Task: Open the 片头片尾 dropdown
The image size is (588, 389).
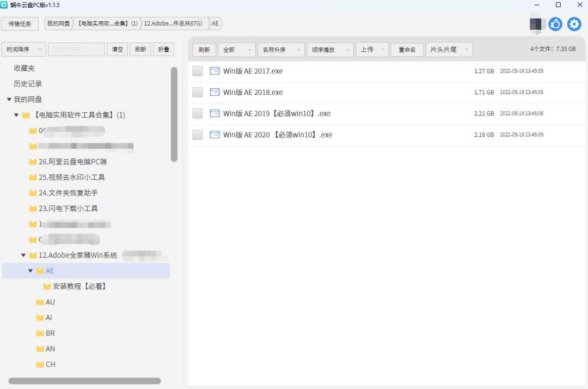Action: (x=449, y=50)
